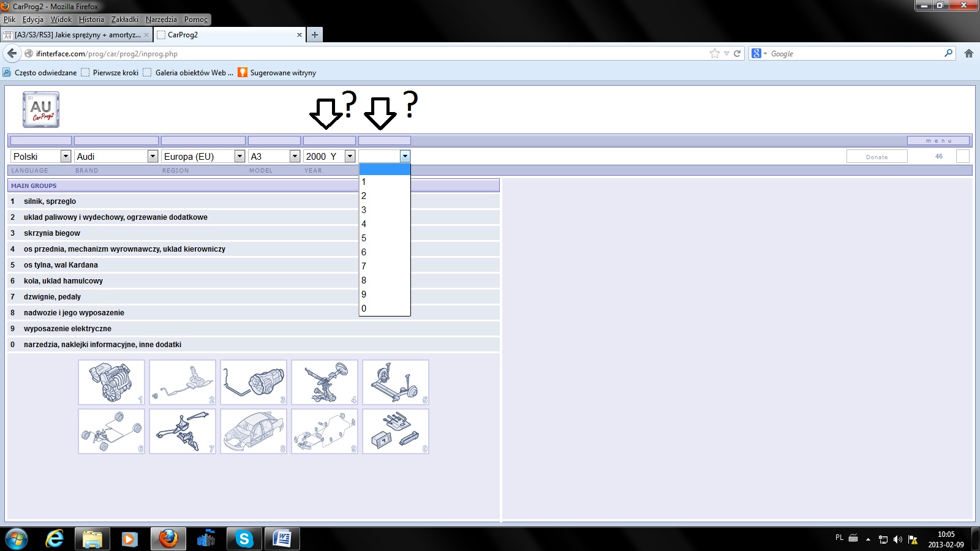Select the skrzynia biegow group row
This screenshot has height=551, width=980.
[254, 233]
